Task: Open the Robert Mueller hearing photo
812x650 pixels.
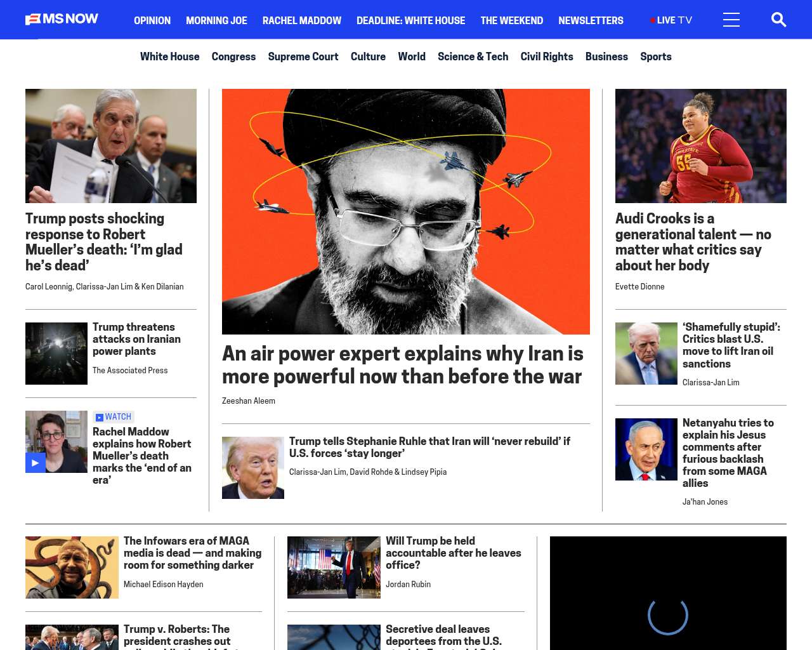Action: click(111, 146)
